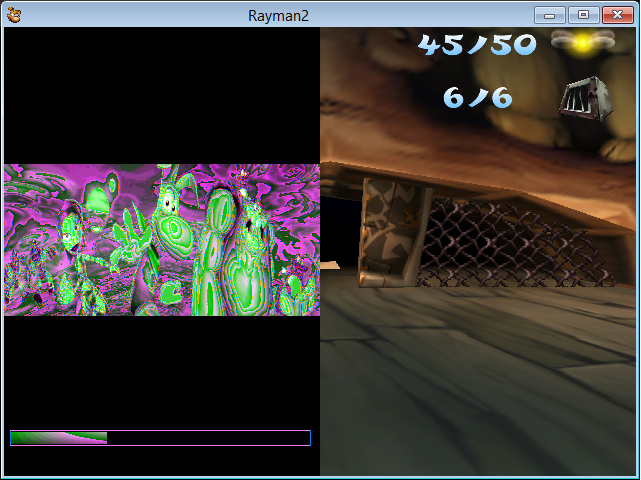This screenshot has width=641, height=480.
Task: Click the 45/50 lum counter
Action: click(x=477, y=44)
